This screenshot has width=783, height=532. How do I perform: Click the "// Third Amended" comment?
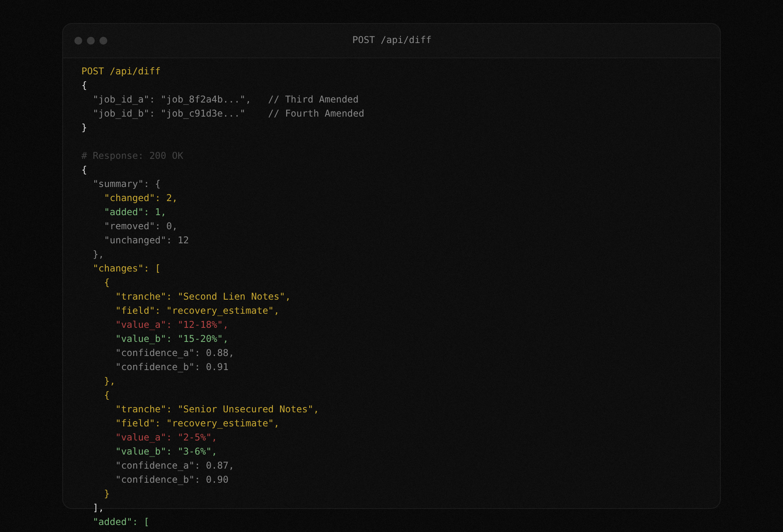[313, 99]
